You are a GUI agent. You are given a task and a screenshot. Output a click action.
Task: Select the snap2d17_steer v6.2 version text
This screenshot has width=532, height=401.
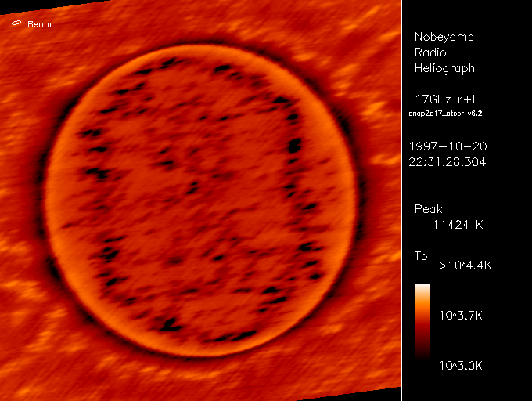pyautogui.click(x=445, y=113)
